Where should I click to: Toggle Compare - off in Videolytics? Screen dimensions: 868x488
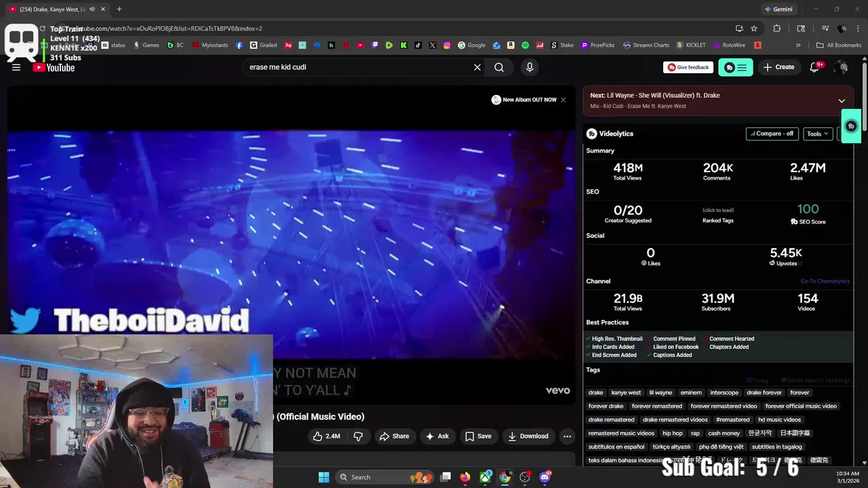coord(772,134)
